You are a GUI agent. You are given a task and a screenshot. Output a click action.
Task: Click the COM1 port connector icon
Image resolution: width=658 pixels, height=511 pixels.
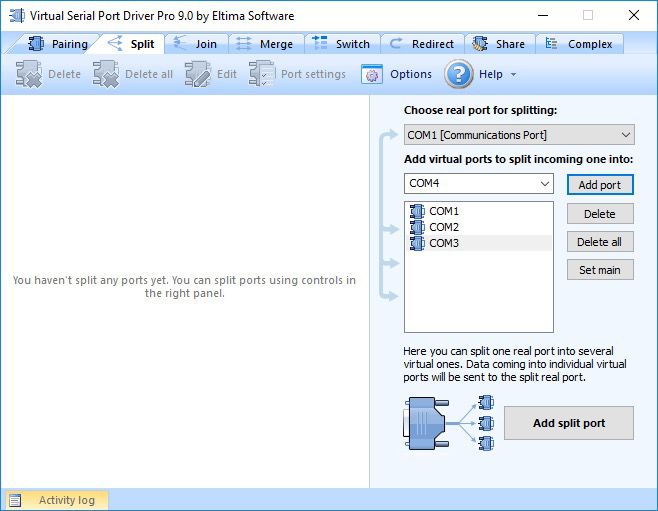(x=417, y=211)
